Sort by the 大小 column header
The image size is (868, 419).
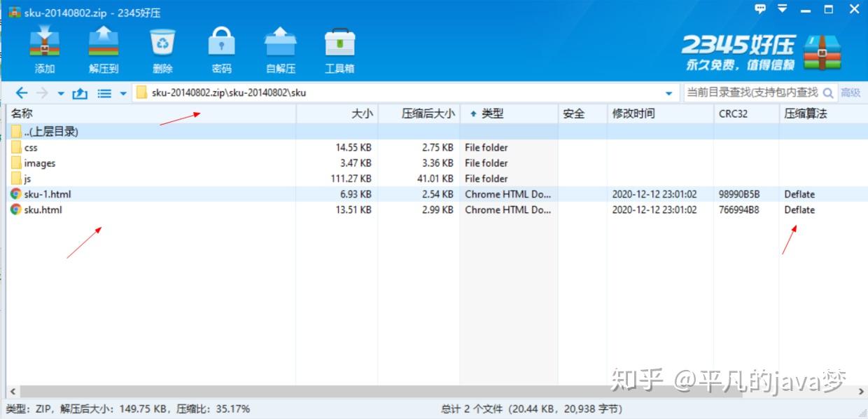(x=337, y=114)
